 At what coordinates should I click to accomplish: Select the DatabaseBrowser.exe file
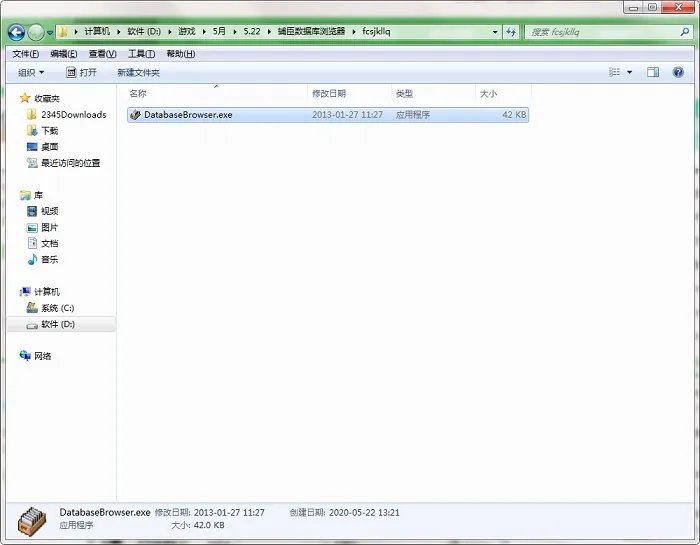[x=328, y=115]
